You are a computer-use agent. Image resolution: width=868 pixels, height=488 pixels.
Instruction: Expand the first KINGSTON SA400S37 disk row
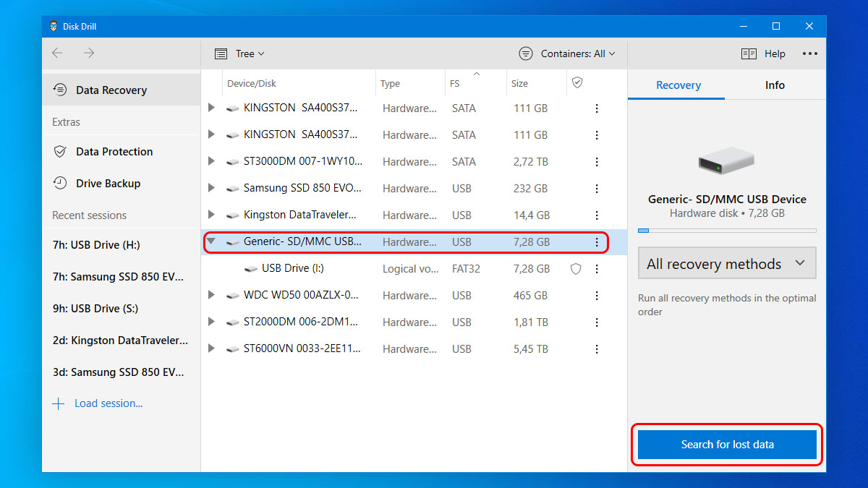[x=211, y=108]
